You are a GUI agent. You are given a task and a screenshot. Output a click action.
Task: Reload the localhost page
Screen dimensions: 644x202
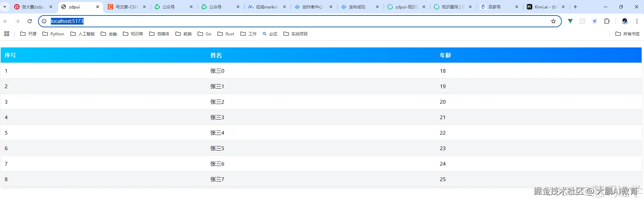click(x=30, y=21)
